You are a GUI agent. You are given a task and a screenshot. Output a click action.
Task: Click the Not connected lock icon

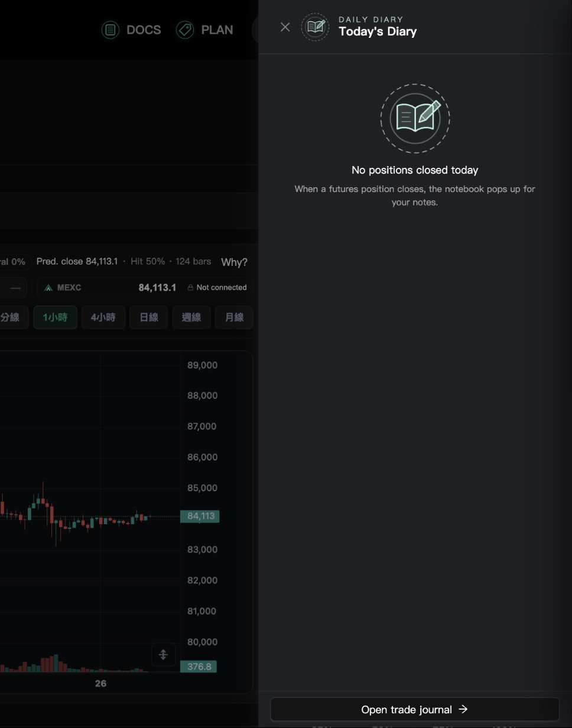tap(191, 288)
